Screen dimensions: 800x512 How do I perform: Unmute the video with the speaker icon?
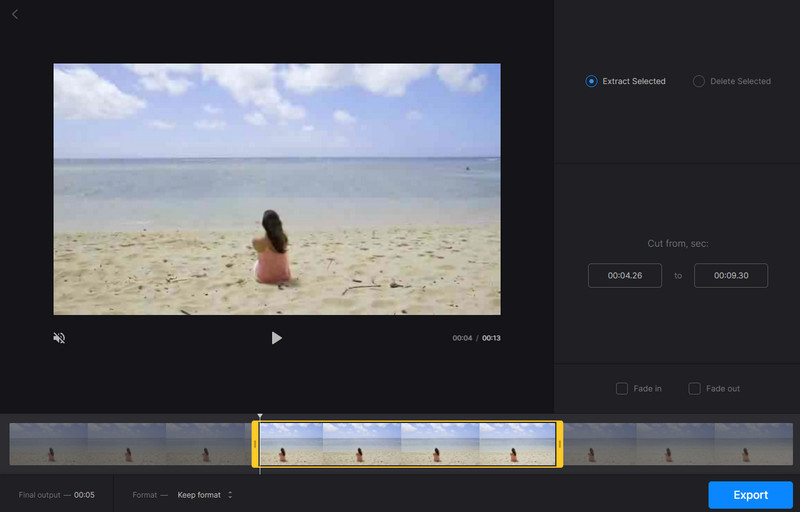59,338
